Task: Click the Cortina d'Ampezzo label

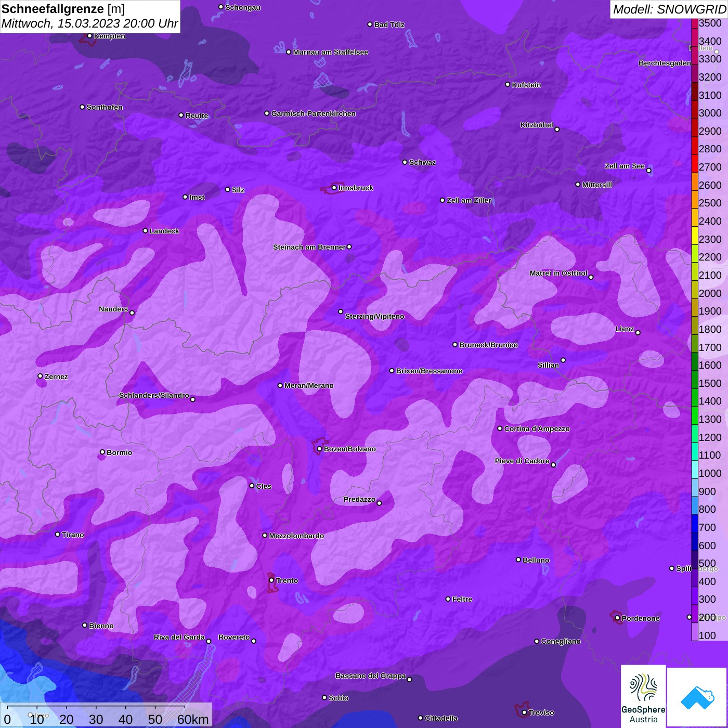Action: [x=537, y=428]
